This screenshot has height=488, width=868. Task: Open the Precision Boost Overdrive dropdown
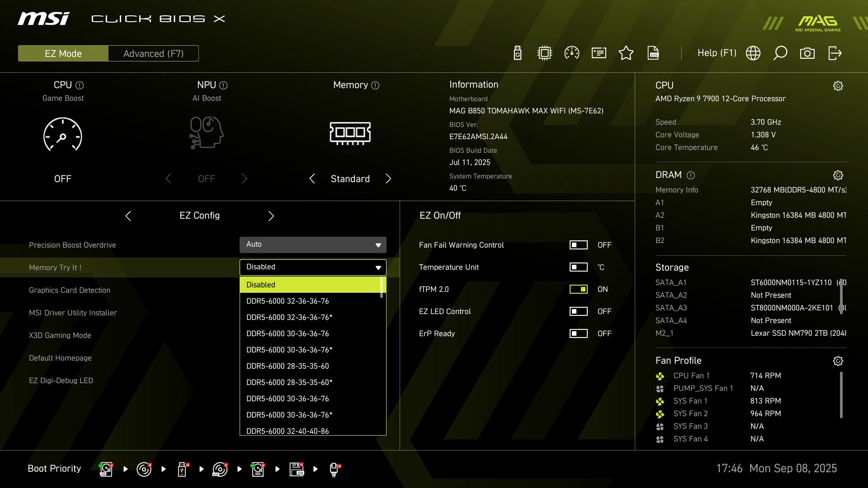(x=312, y=244)
